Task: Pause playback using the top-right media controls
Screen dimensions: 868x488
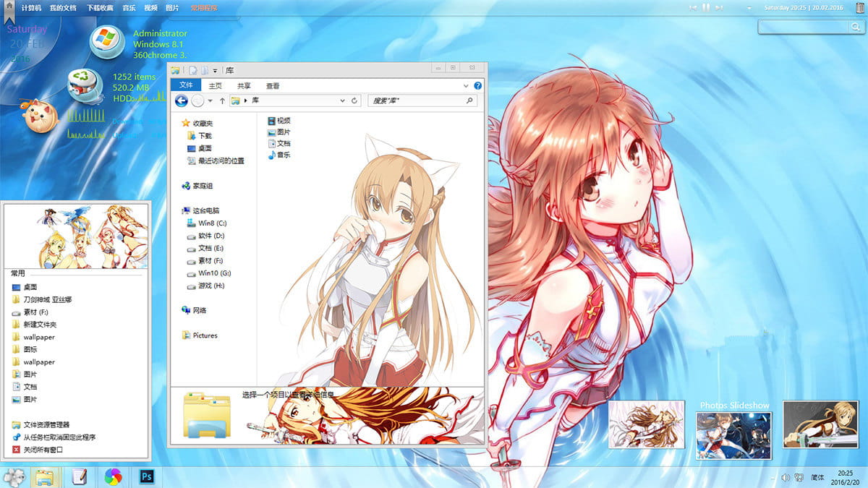Action: click(x=706, y=7)
